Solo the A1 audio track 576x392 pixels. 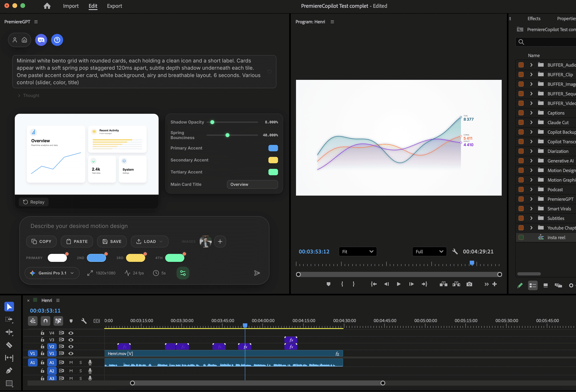coord(81,362)
